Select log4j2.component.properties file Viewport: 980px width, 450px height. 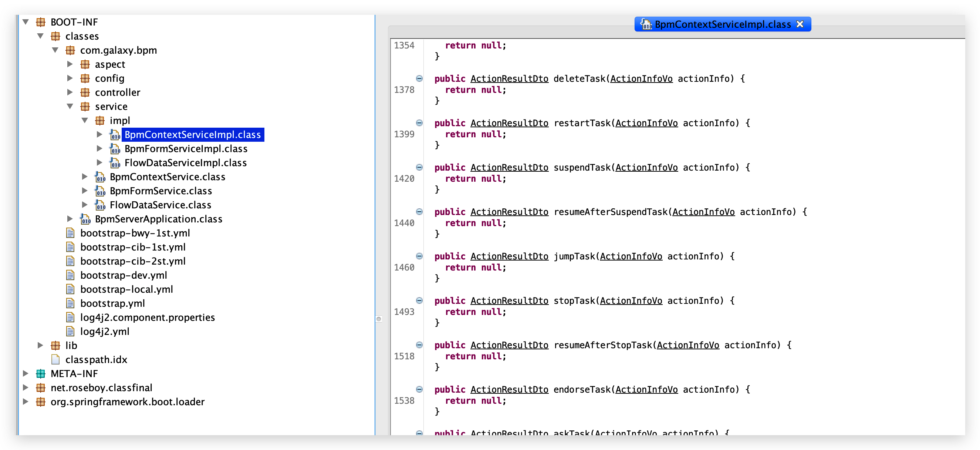(148, 318)
